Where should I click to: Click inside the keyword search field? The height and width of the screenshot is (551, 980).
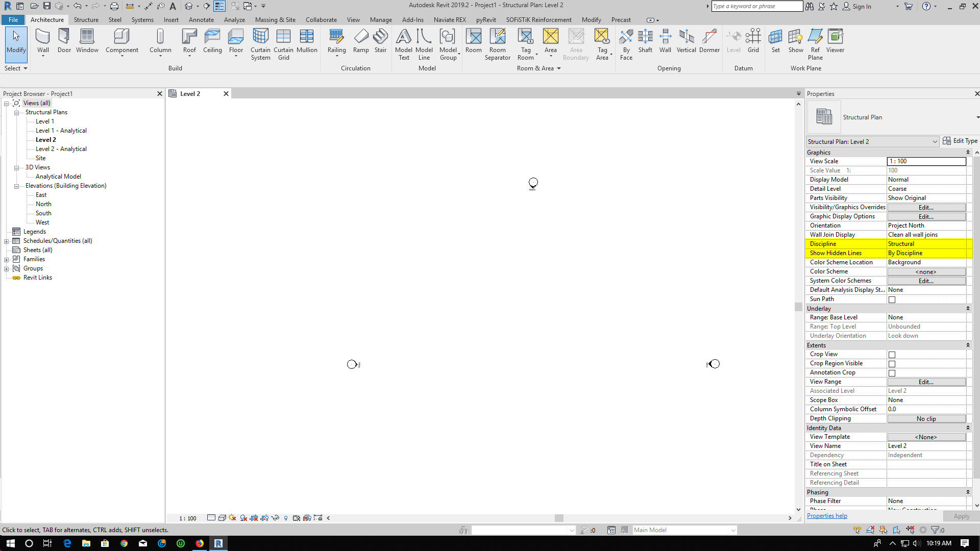(x=756, y=6)
